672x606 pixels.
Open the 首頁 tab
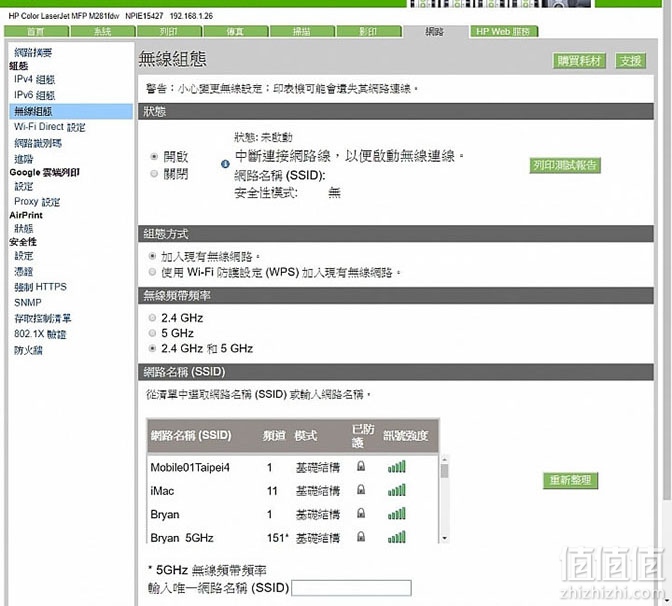(36, 31)
